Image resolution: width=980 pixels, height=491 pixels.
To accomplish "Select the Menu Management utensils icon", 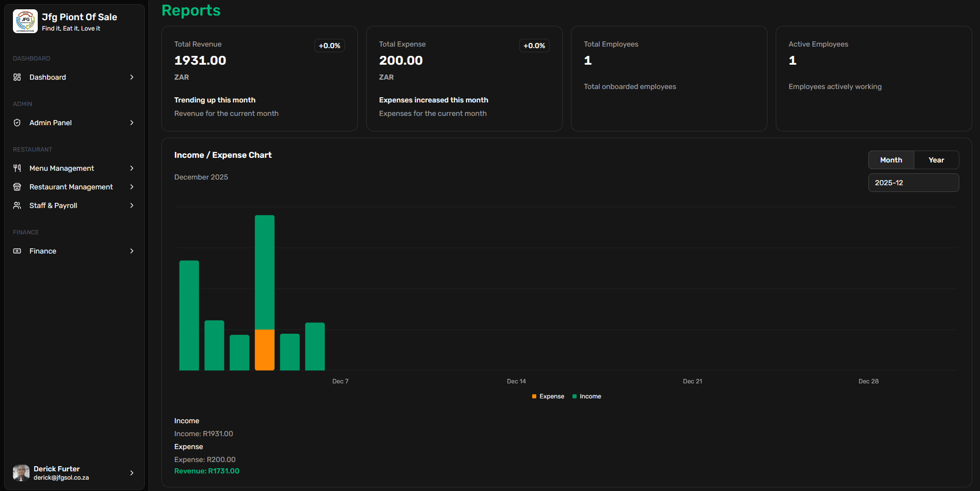I will tap(17, 168).
